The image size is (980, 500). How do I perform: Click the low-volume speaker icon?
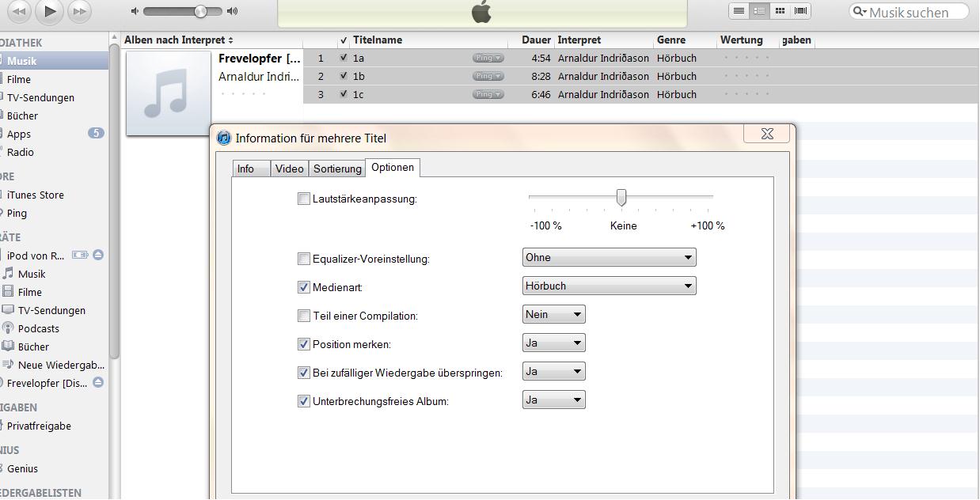tap(135, 11)
